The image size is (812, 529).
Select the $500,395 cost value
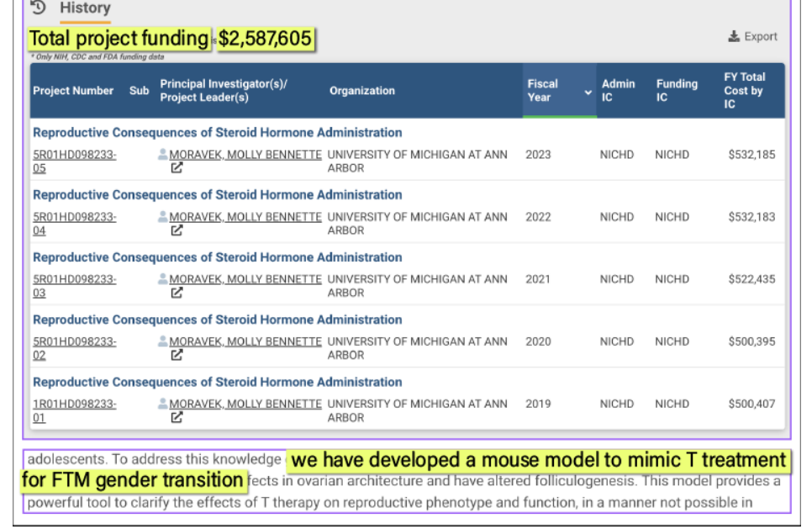click(x=751, y=341)
